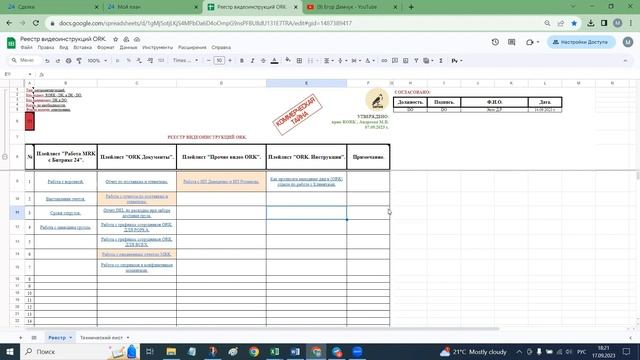Viewport: 640px width, 360px height.
Task: Open Excel from the Windows taskbar
Action: (275, 351)
